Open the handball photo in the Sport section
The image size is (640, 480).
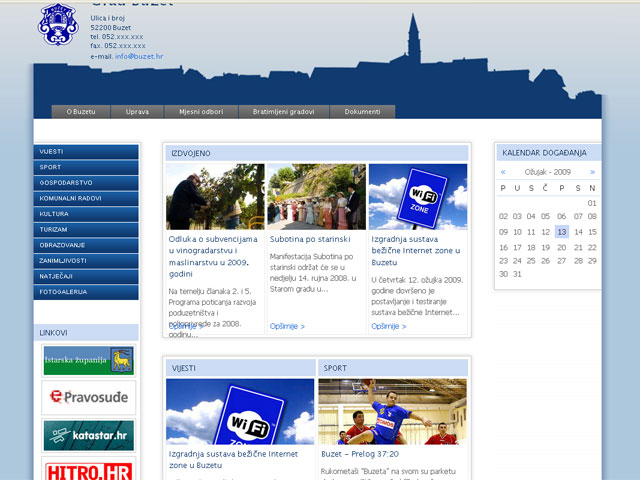click(393, 412)
